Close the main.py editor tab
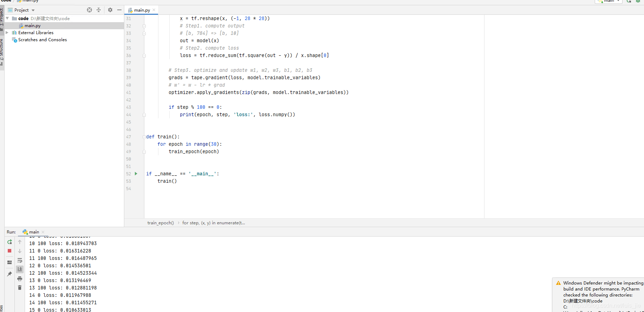Viewport: 644px width, 312px height. click(154, 10)
